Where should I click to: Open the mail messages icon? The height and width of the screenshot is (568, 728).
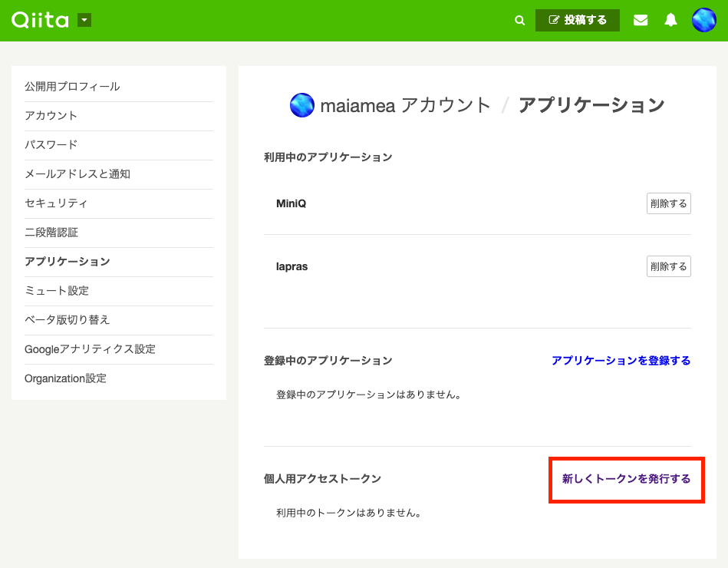641,21
